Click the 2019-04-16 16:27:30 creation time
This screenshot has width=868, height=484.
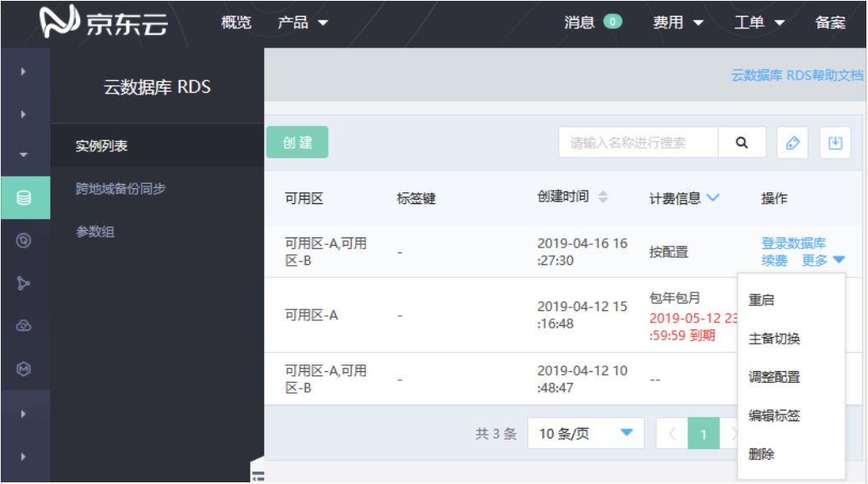point(582,252)
